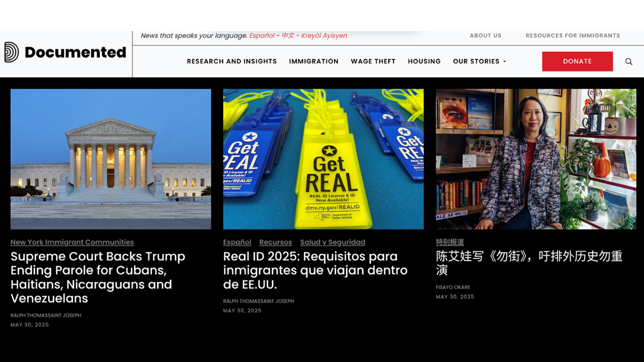
Task: Open the Salud y Seguridad tag
Action: 333,242
